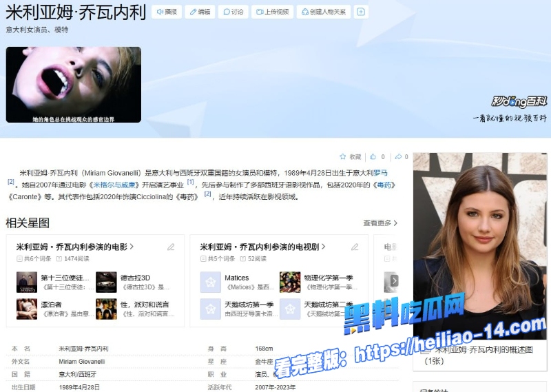The image size is (551, 392).
Task: Click the 天鹅绒坊第一季 placeholder icon
Action: 211,309
